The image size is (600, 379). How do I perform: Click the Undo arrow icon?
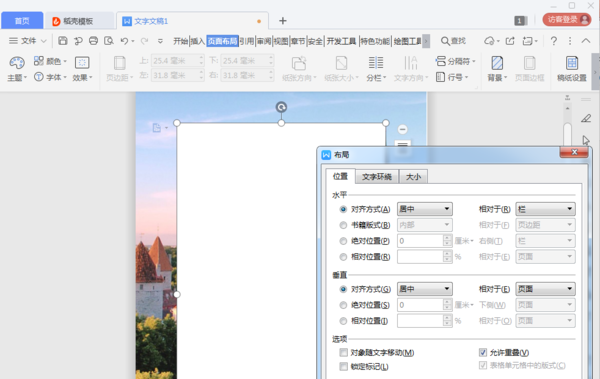pos(124,41)
